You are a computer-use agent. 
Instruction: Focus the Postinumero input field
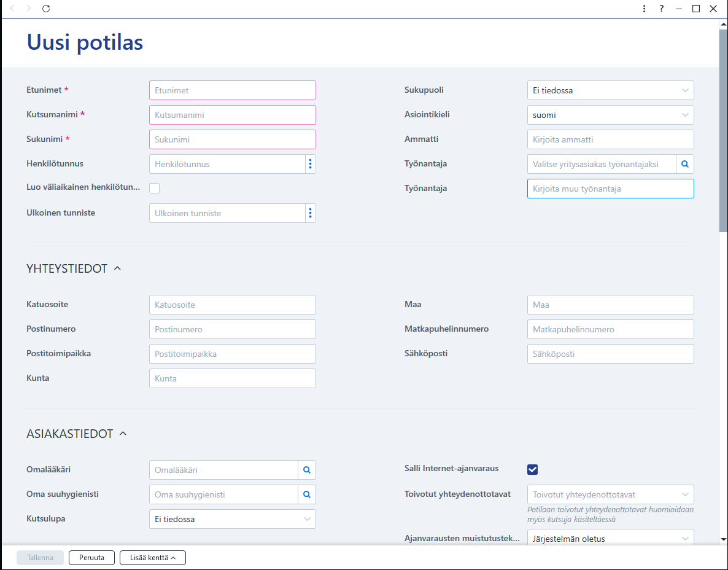(233, 329)
